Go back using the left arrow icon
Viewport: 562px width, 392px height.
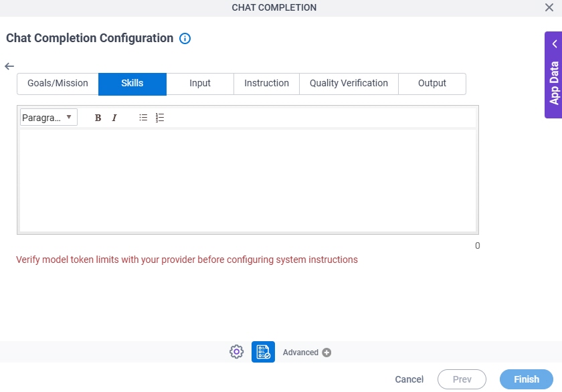click(x=9, y=66)
